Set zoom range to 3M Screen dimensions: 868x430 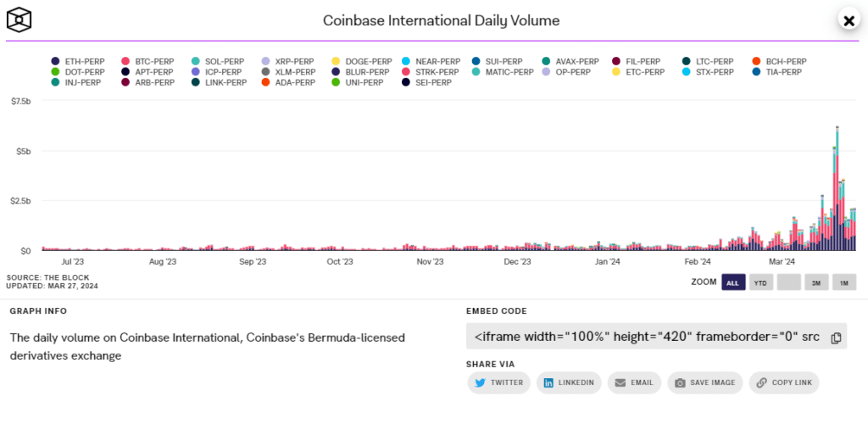pyautogui.click(x=816, y=282)
